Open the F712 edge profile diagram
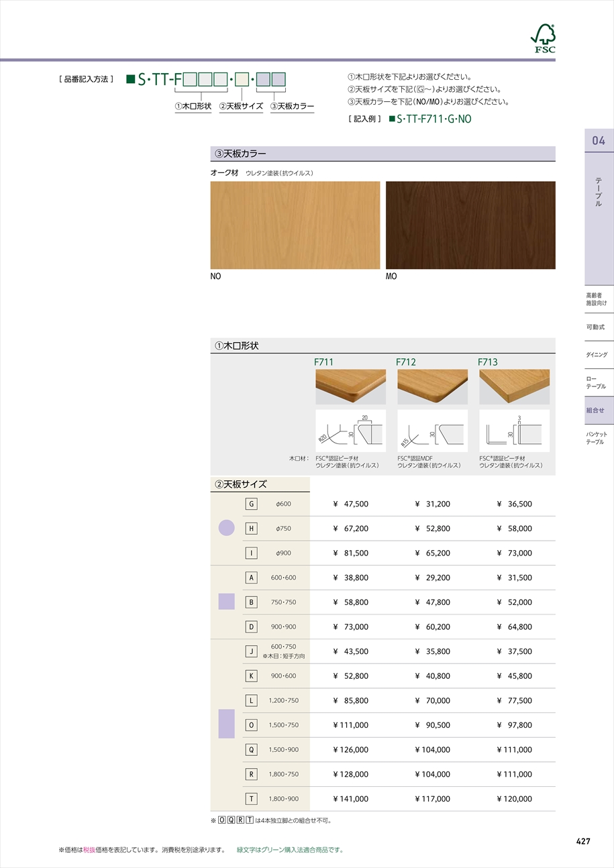This screenshot has width=614, height=868. [x=433, y=431]
